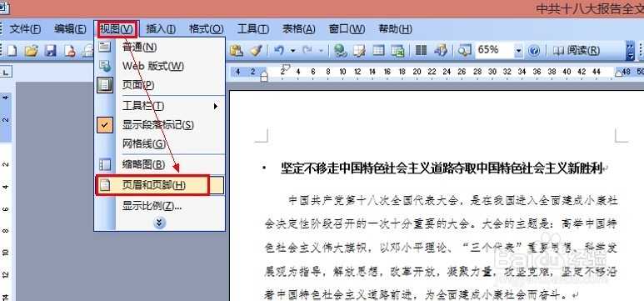Open the Undo history dropdown arrow
The image size is (644, 301).
292,51
